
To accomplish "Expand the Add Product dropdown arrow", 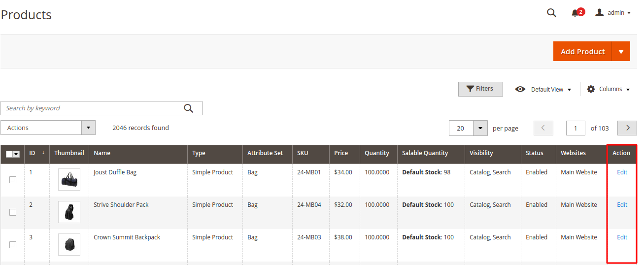I will tap(621, 51).
